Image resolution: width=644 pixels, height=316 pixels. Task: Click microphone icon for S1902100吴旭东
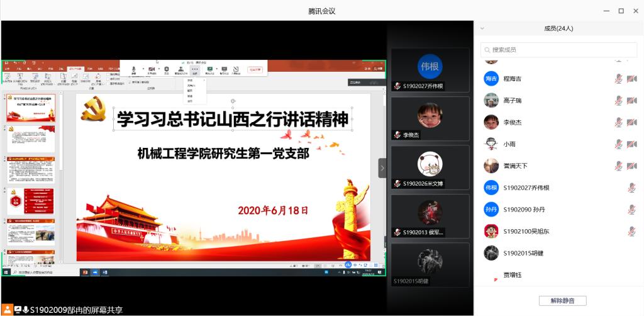631,231
